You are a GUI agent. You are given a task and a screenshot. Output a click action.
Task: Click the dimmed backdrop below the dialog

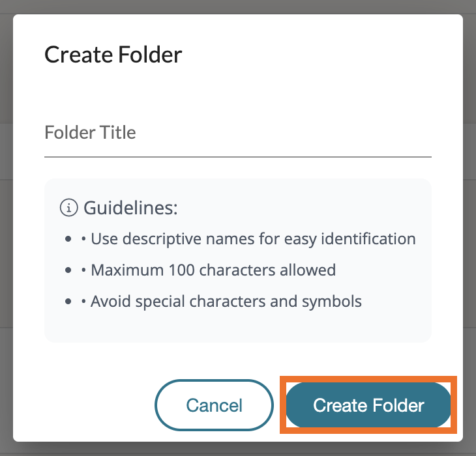point(237,449)
